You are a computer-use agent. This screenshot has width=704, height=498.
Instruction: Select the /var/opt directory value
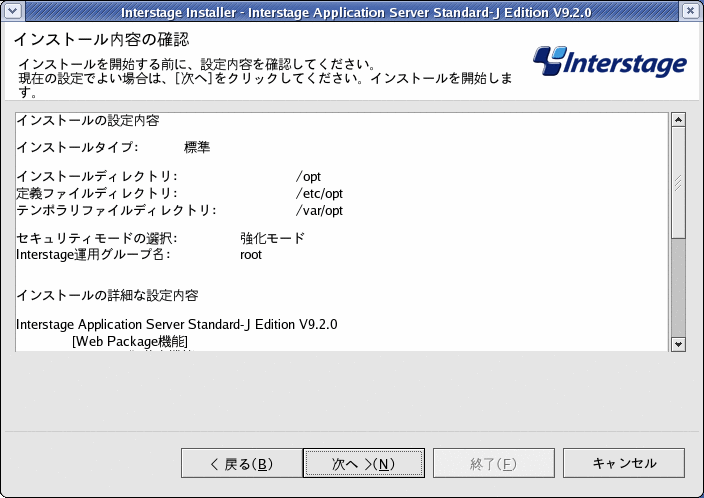319,211
